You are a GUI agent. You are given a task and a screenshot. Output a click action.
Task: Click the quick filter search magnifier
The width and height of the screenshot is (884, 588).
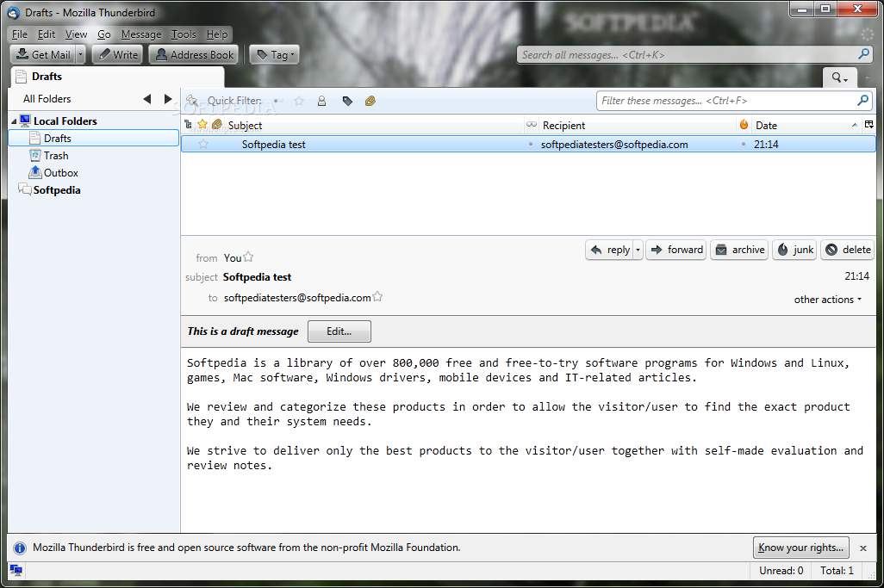(863, 100)
